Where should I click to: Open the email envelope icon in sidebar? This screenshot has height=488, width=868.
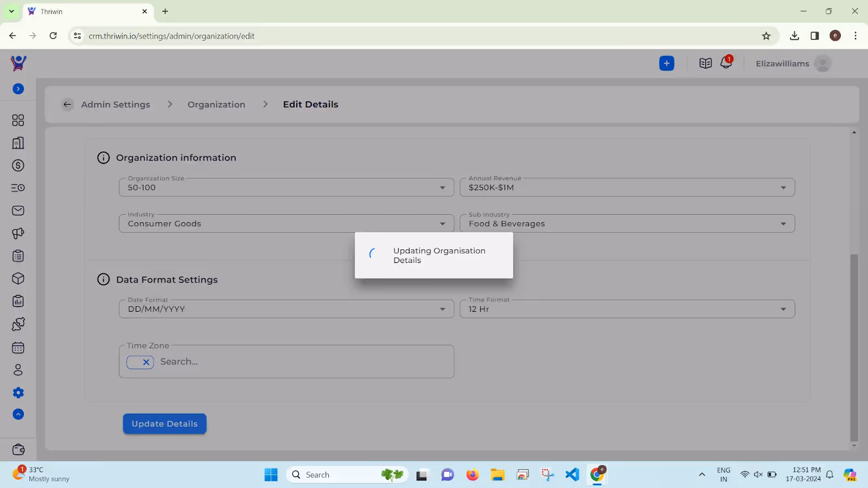[18, 210]
